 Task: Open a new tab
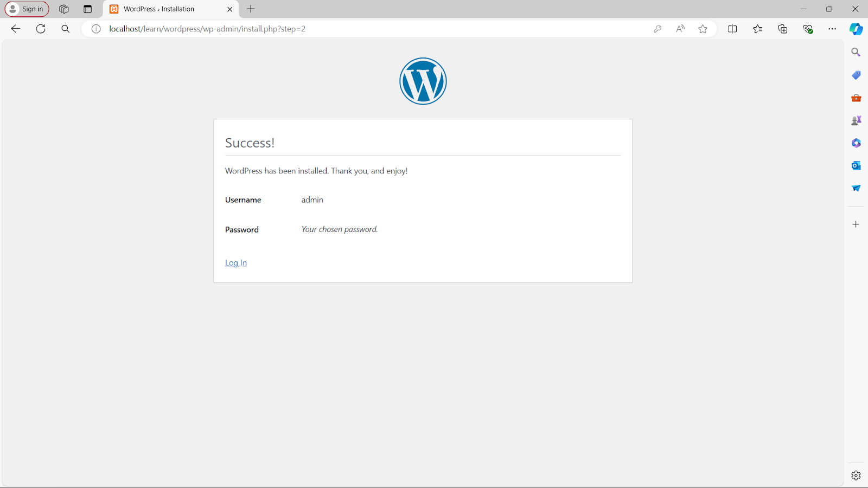(251, 9)
